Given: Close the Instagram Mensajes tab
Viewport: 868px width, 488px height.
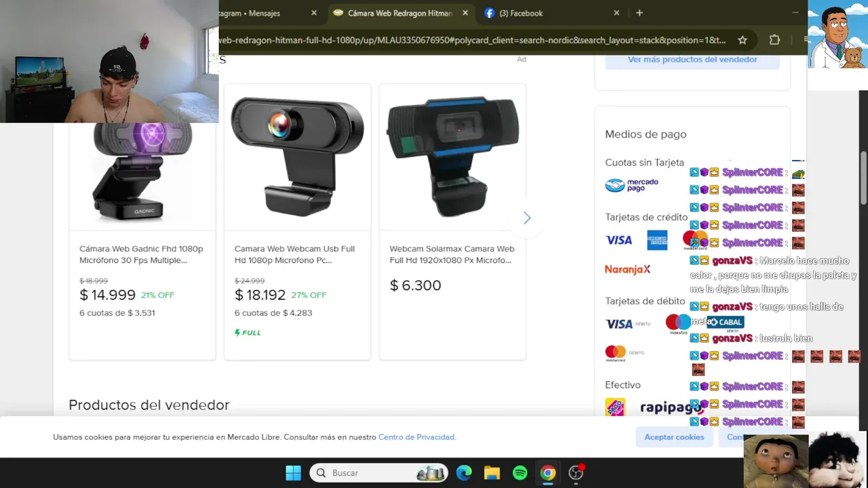Looking at the screenshot, I should [x=314, y=13].
